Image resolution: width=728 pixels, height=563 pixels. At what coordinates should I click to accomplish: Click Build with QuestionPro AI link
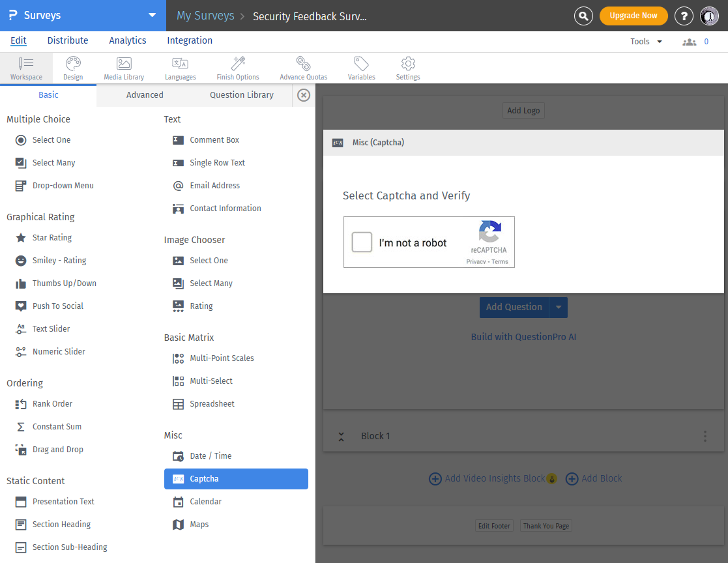523,337
